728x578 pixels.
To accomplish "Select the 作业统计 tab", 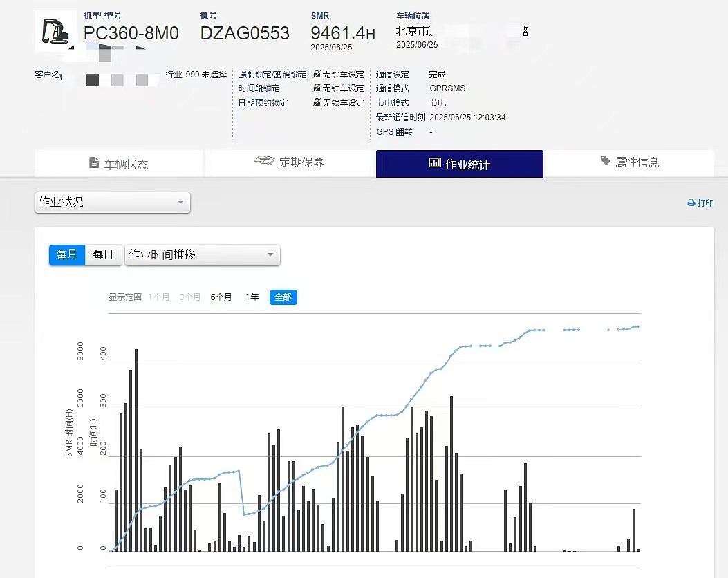I will [x=460, y=163].
